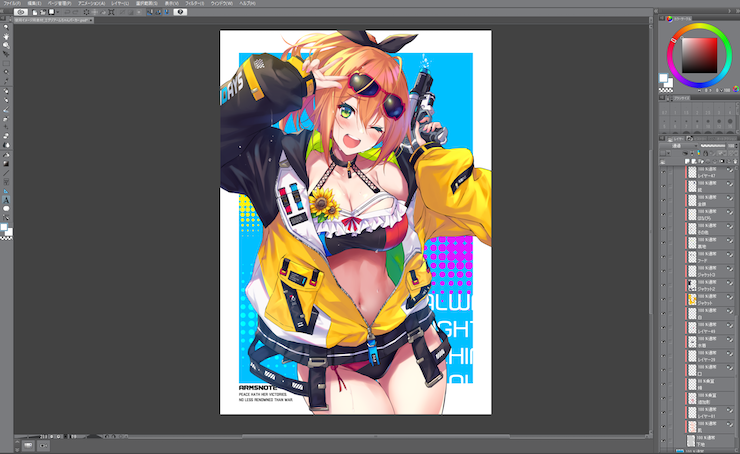This screenshot has height=454, width=740.
Task: Select the Zoom magnifier tool
Action: point(6,27)
